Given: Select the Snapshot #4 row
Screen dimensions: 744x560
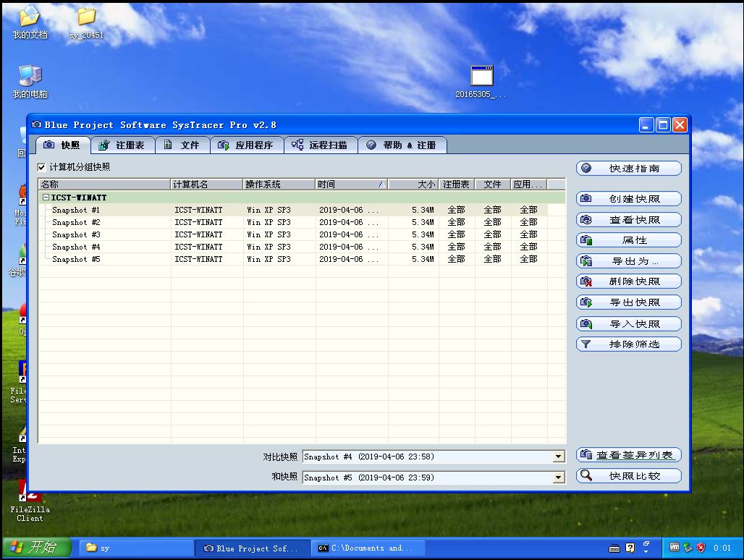Looking at the screenshot, I should tap(302, 247).
